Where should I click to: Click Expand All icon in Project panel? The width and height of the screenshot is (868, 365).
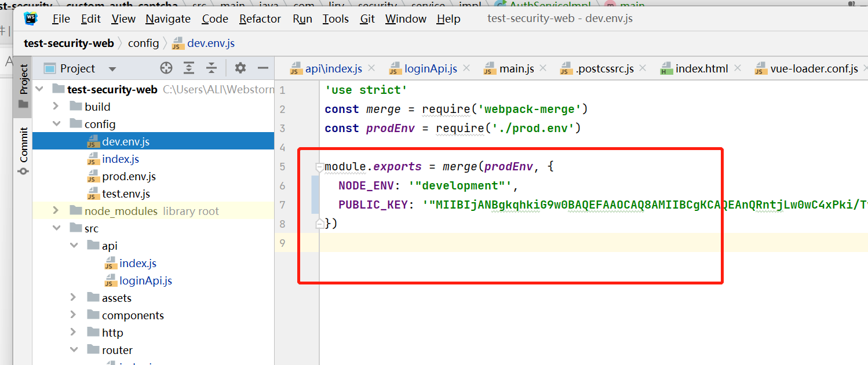point(189,68)
